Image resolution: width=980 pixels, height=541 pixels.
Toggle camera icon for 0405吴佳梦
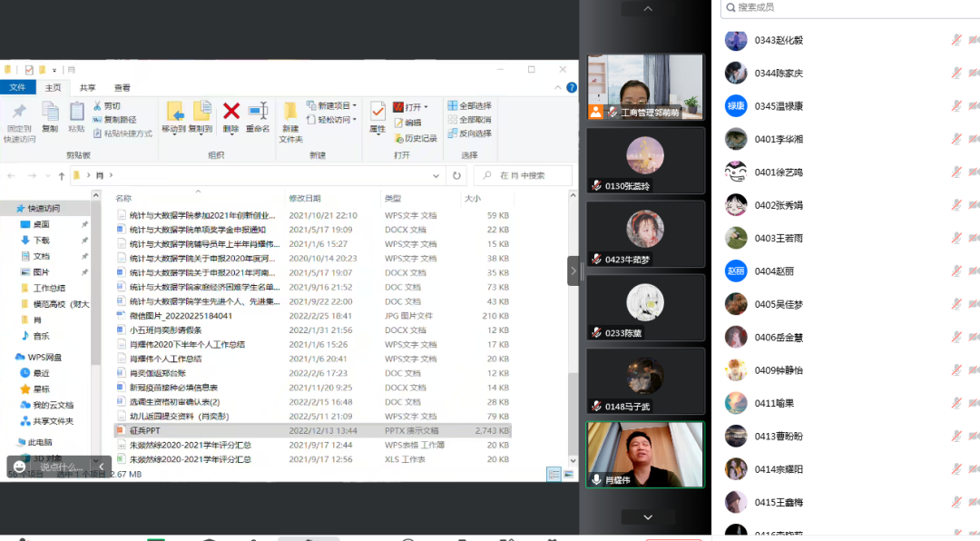(x=974, y=304)
